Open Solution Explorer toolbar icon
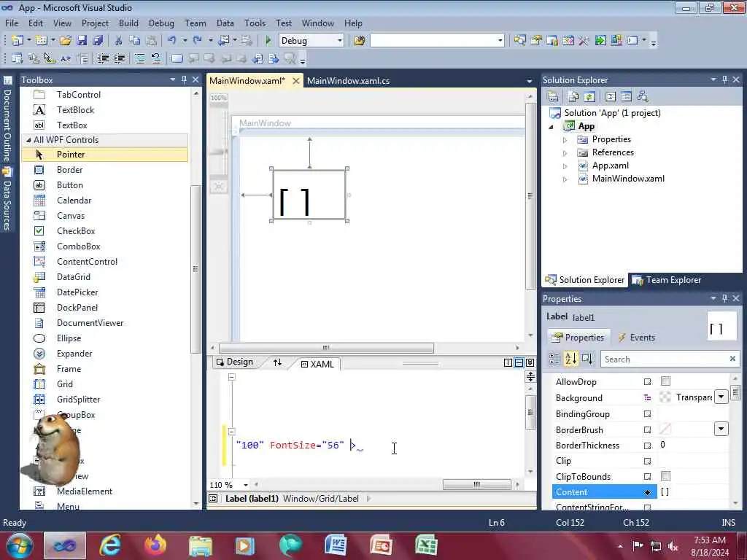 [x=519, y=41]
